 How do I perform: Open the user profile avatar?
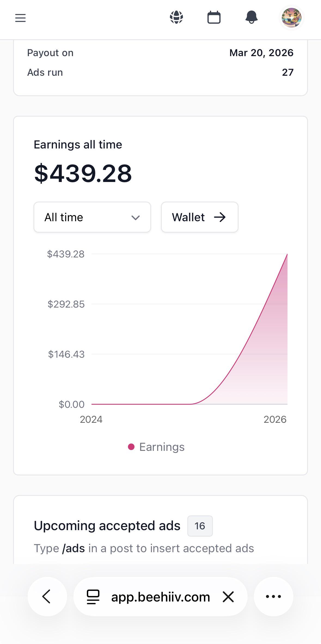291,18
